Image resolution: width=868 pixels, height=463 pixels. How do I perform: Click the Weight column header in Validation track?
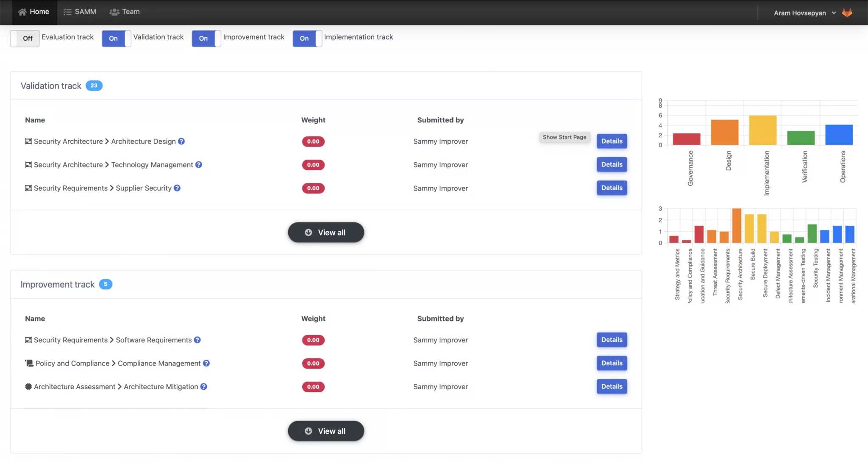313,120
